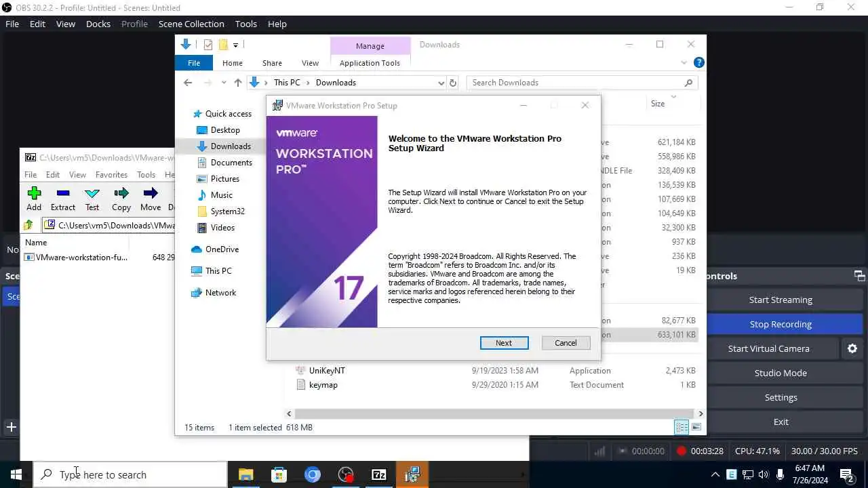The image size is (868, 488).
Task: Select Documents in navigation pane
Action: 224,163
